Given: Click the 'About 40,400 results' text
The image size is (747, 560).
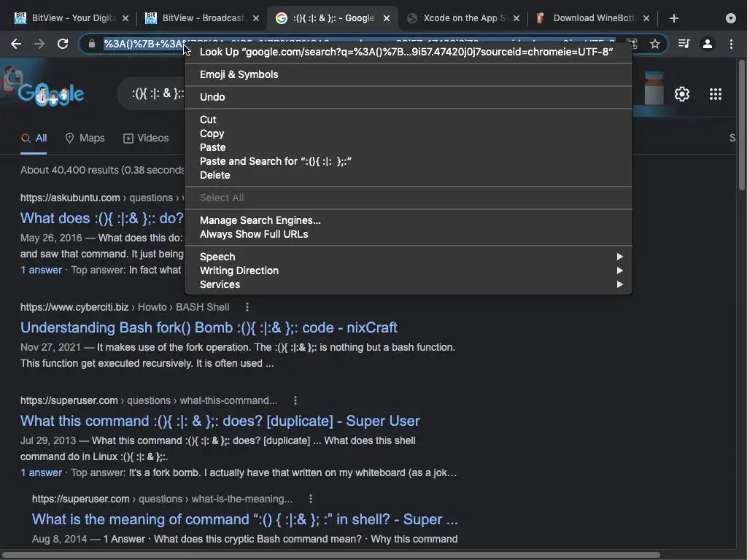Looking at the screenshot, I should (x=102, y=170).
